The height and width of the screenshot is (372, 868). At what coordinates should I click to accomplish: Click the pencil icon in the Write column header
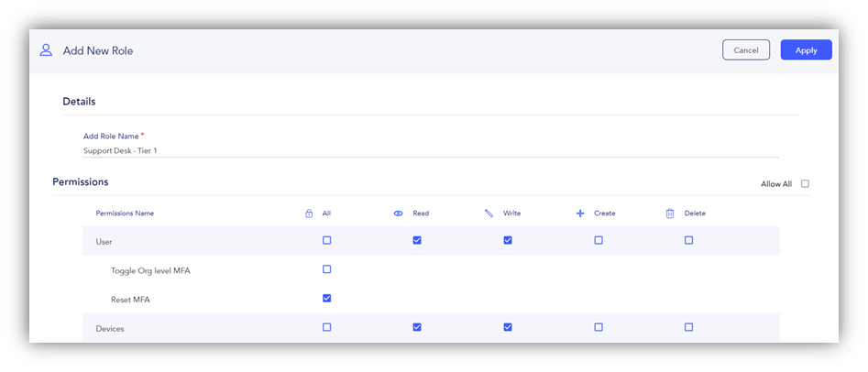(489, 213)
